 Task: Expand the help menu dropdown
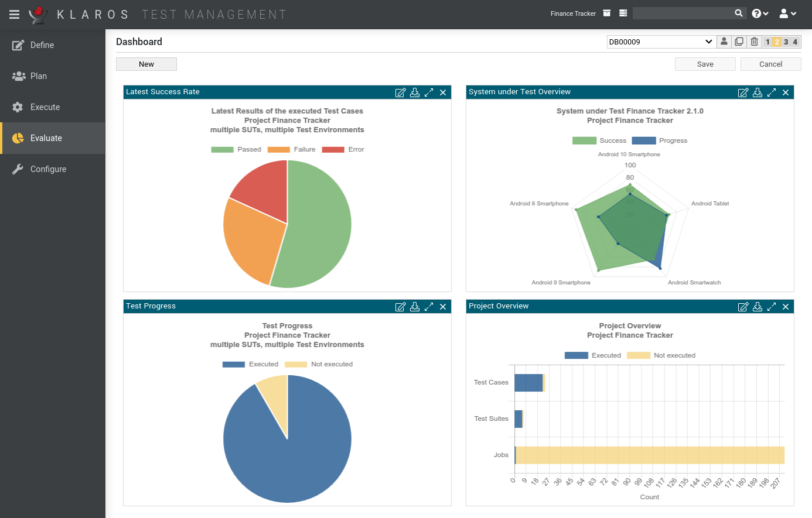click(760, 13)
